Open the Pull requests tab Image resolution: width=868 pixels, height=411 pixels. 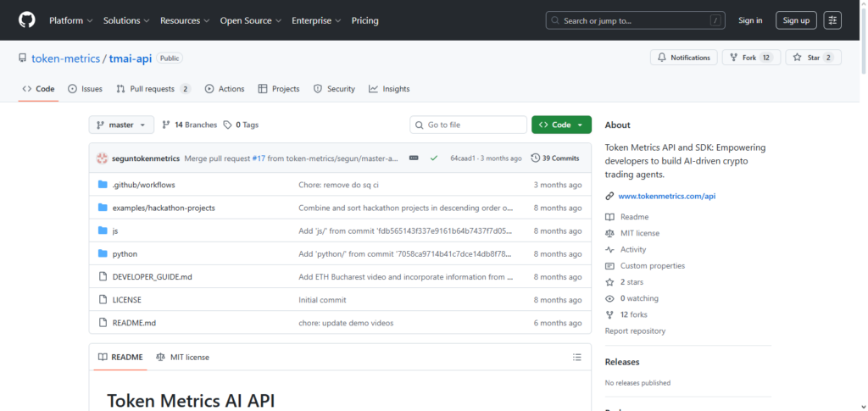153,89
